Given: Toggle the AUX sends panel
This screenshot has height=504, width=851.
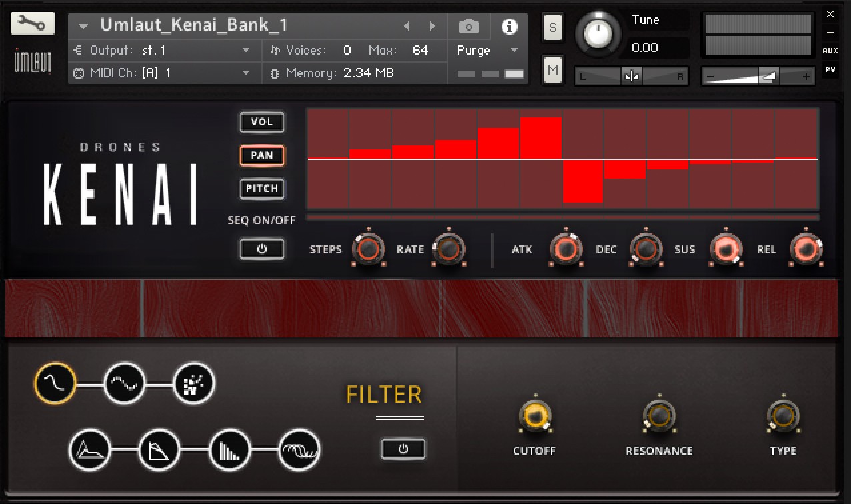Looking at the screenshot, I should coord(830,51).
